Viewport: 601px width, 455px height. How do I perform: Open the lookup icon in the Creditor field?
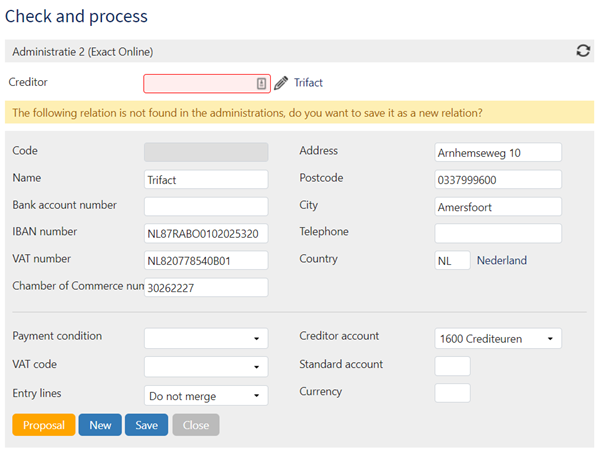[261, 84]
